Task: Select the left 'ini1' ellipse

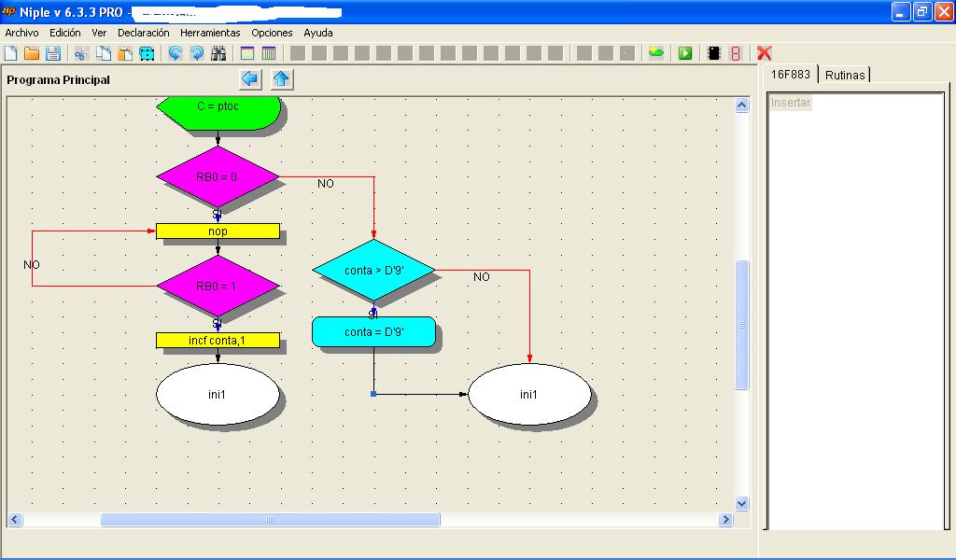Action: (218, 394)
